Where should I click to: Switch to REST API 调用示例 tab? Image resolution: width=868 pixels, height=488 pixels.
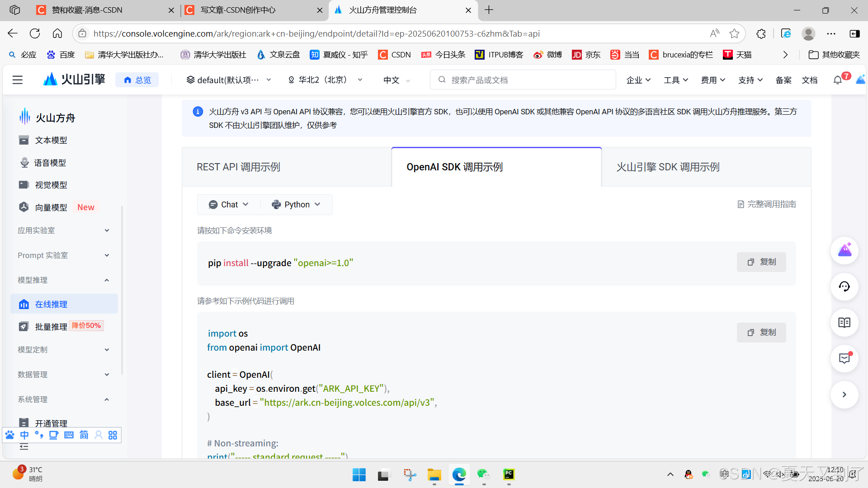[x=239, y=167]
